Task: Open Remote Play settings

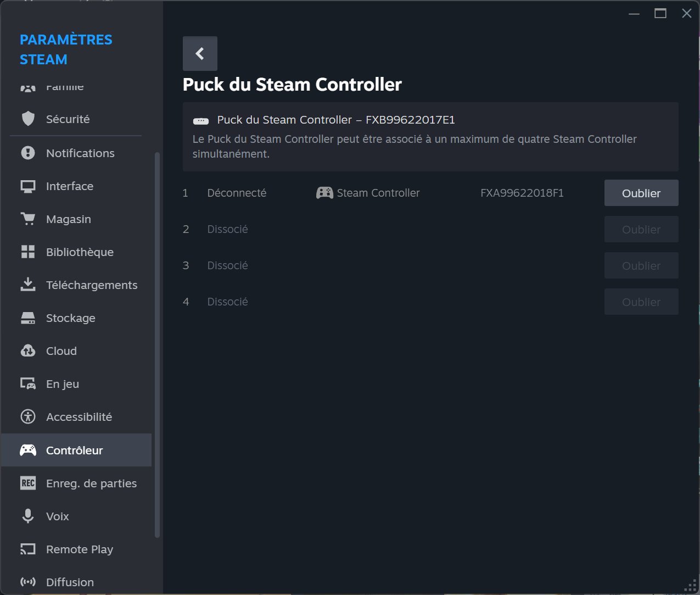Action: coord(76,549)
